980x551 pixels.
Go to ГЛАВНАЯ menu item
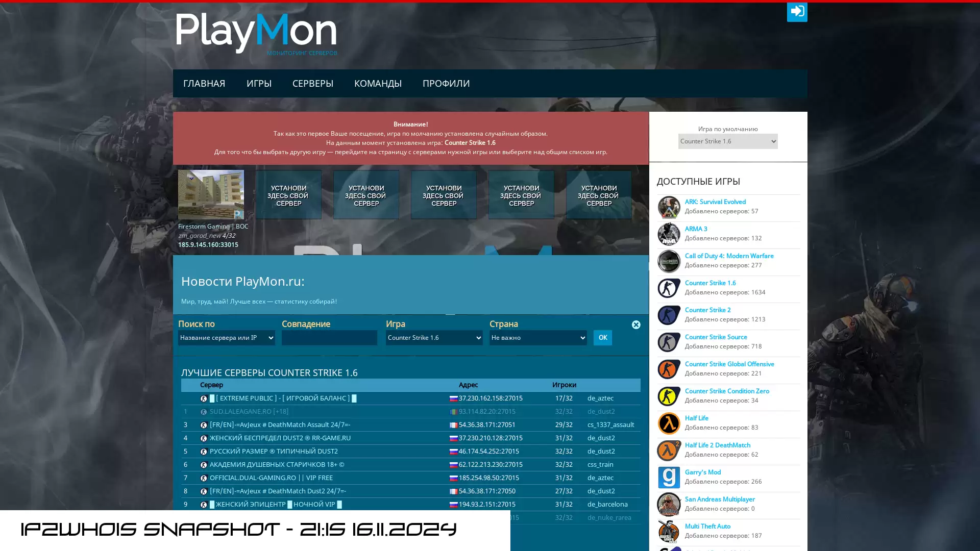[204, 83]
